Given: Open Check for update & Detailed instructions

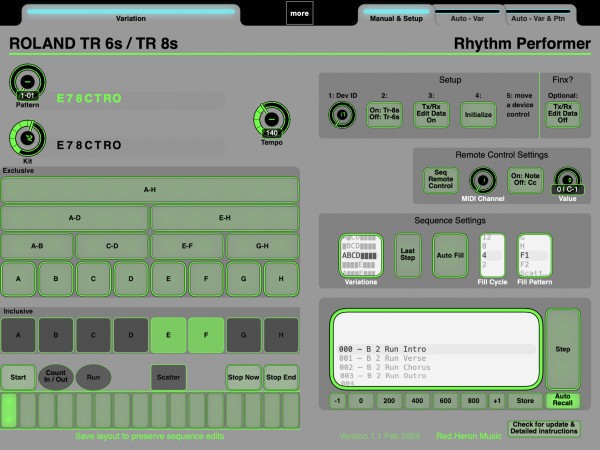Looking at the screenshot, I should [544, 428].
